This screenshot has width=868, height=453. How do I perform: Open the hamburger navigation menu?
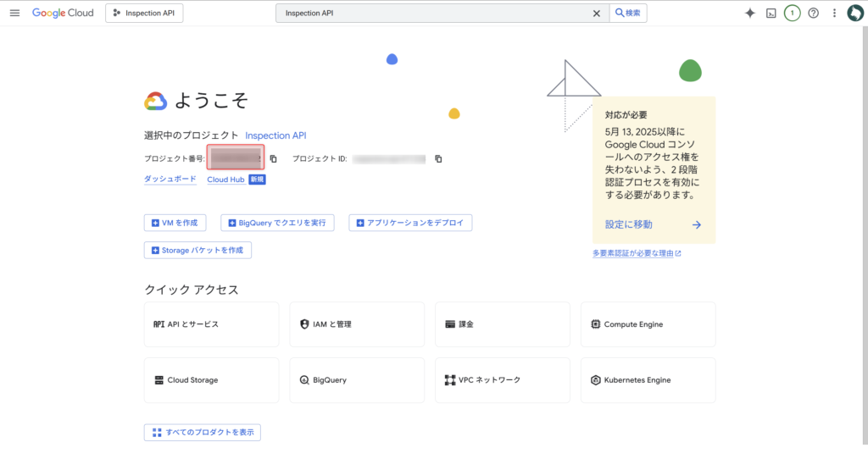coord(14,14)
